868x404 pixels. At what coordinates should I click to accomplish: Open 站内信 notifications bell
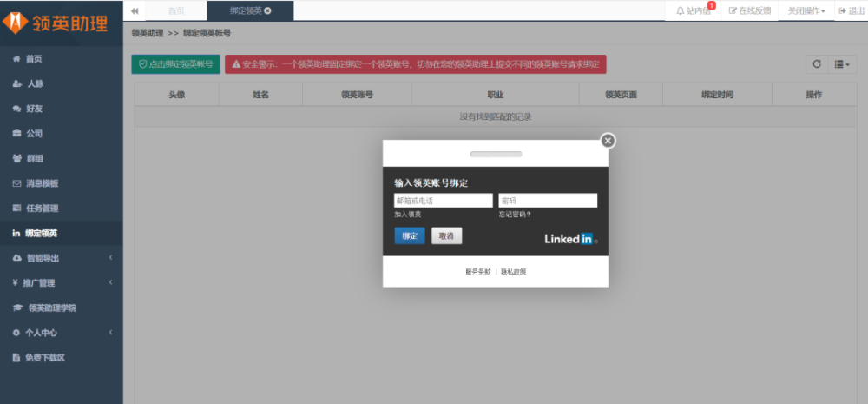point(693,10)
